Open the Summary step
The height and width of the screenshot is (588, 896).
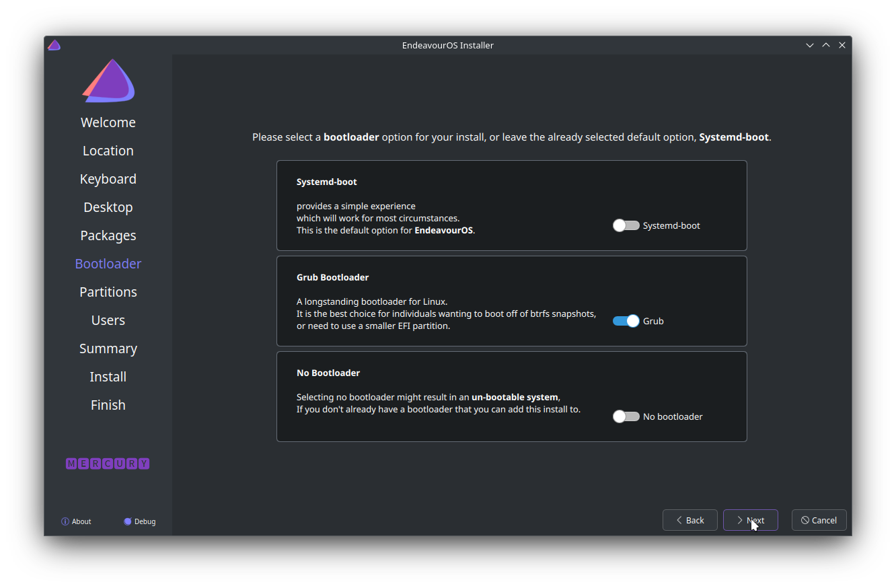click(x=108, y=348)
